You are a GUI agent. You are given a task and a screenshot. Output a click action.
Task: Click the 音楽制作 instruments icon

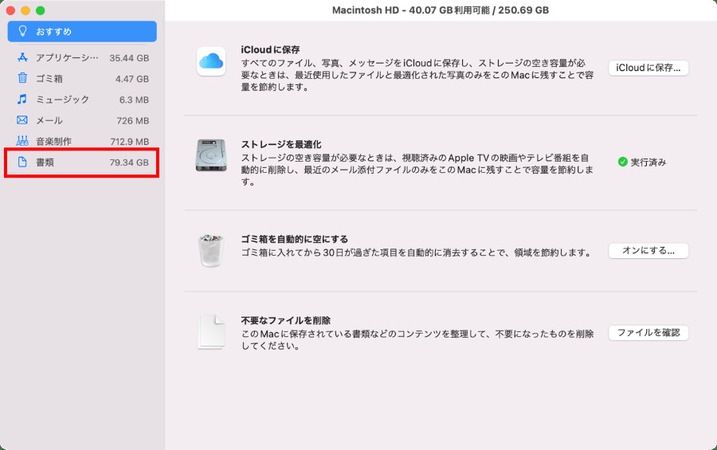pos(22,141)
